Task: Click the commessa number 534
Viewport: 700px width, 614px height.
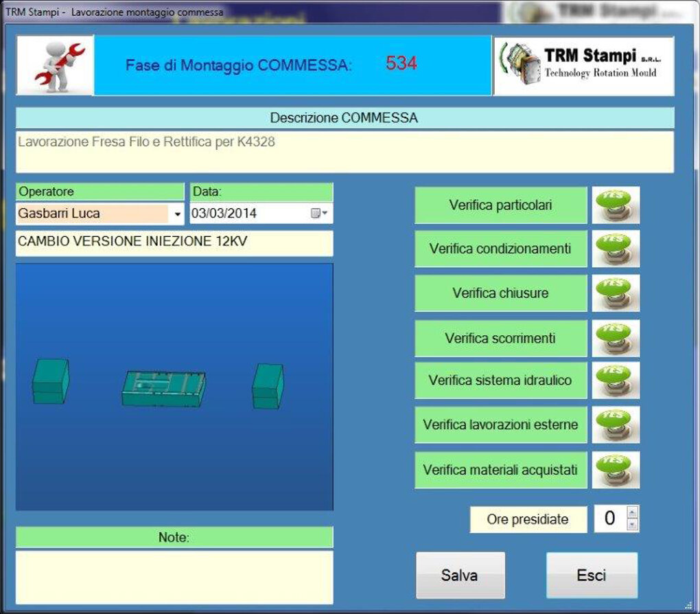Action: pyautogui.click(x=401, y=63)
